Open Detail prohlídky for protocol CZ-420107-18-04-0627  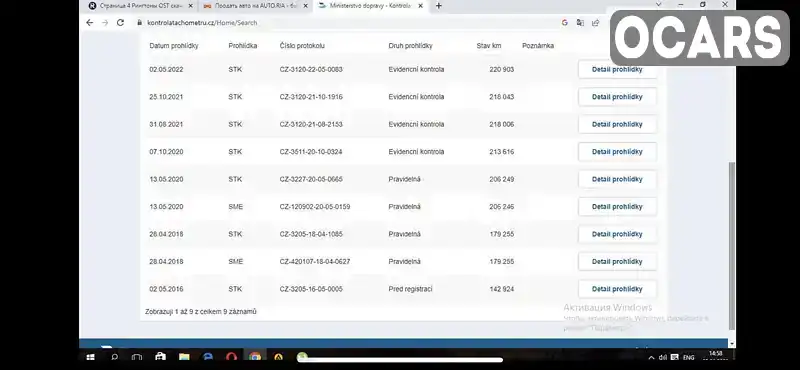[x=617, y=262]
